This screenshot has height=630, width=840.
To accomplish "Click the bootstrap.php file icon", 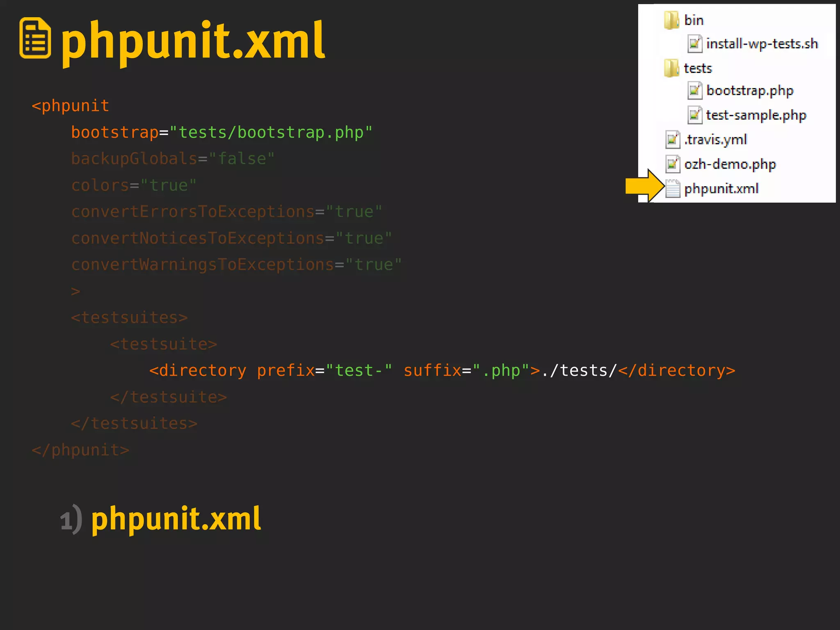I will pos(694,91).
